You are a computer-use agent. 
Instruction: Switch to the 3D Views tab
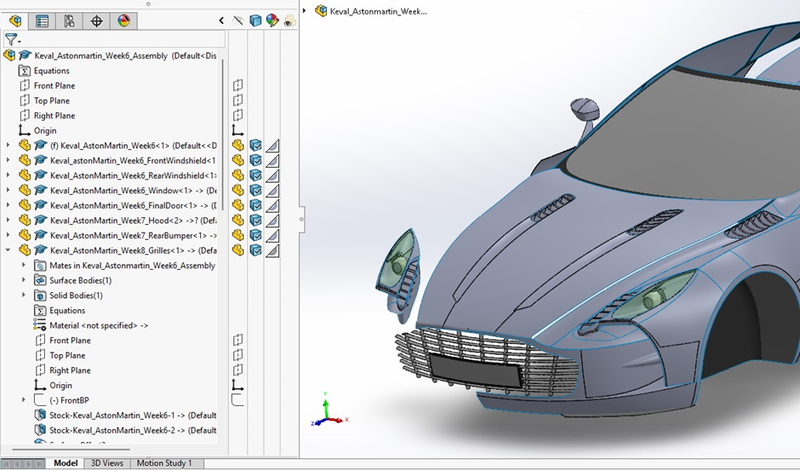click(107, 463)
